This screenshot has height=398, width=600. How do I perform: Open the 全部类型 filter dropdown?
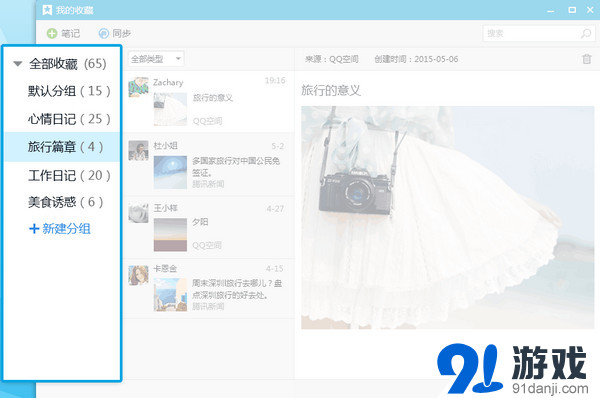tap(156, 59)
